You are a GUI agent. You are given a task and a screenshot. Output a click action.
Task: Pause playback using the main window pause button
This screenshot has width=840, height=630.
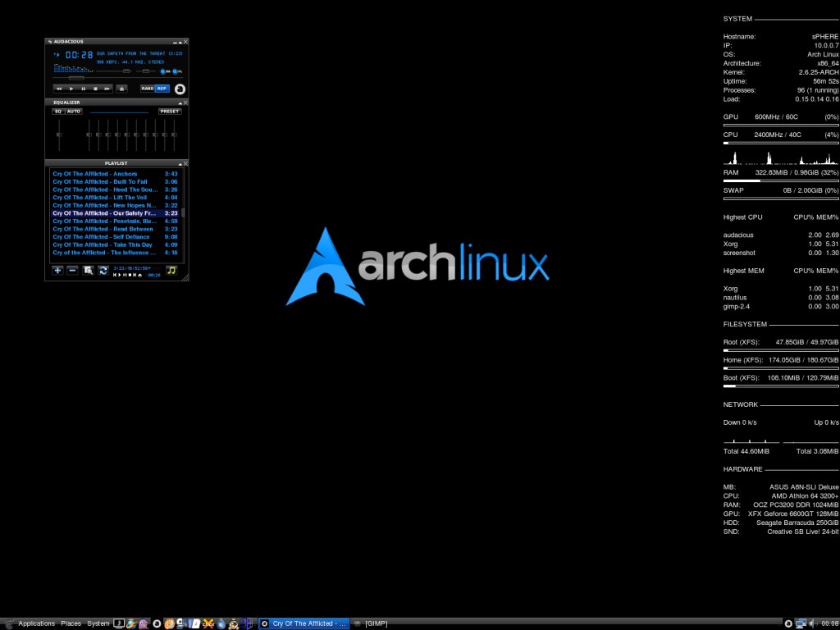pos(84,89)
